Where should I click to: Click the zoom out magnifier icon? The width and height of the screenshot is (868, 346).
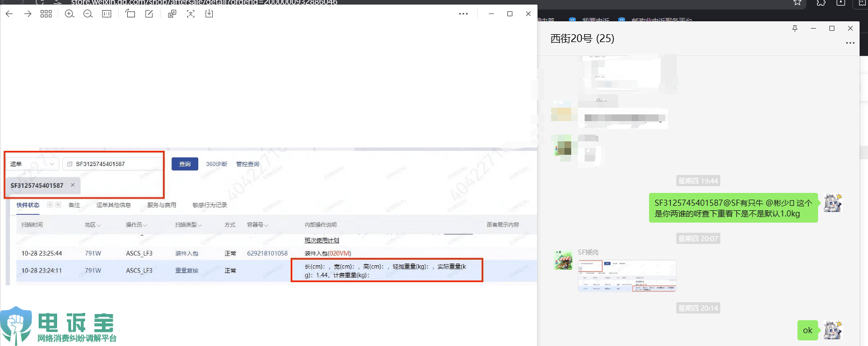tap(88, 13)
